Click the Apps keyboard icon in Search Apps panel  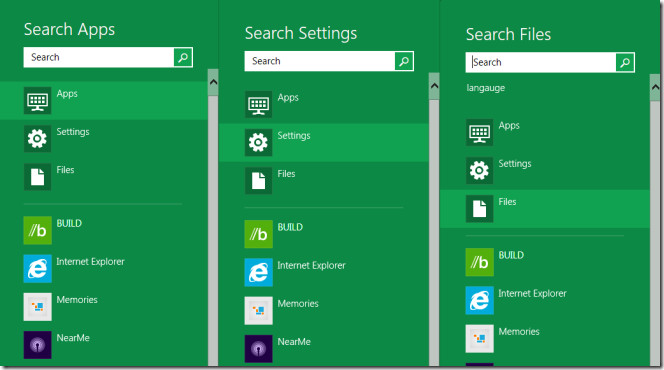(37, 100)
